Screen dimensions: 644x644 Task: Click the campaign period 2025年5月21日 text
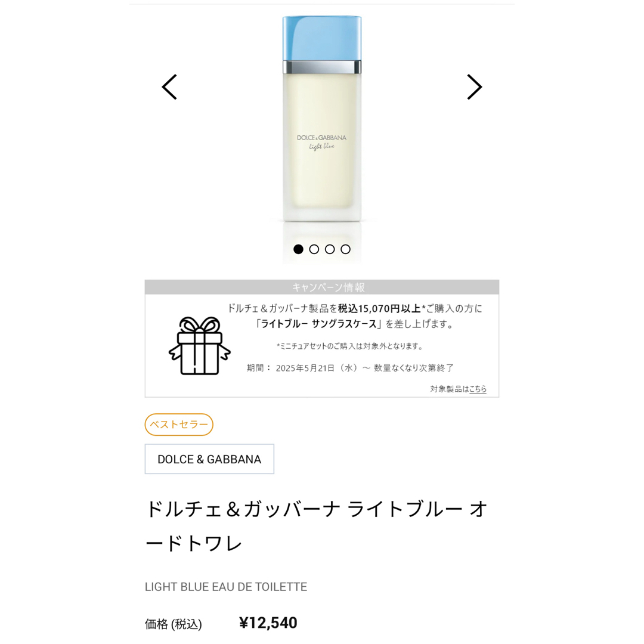[305, 368]
